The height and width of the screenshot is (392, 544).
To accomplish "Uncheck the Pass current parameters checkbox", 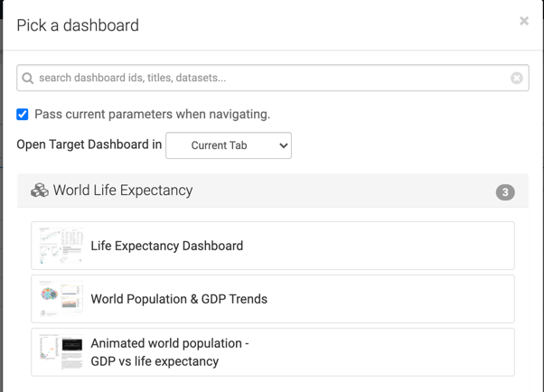I will coord(23,115).
